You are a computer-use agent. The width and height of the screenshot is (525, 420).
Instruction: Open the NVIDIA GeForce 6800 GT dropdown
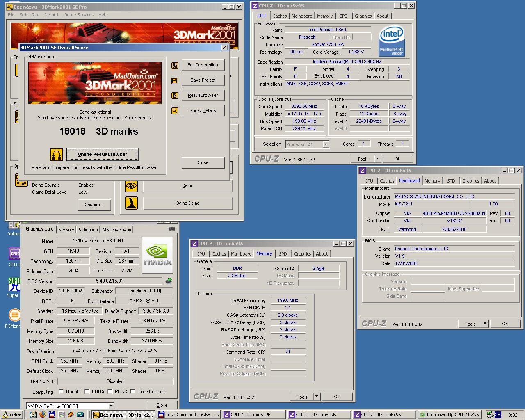(x=111, y=406)
